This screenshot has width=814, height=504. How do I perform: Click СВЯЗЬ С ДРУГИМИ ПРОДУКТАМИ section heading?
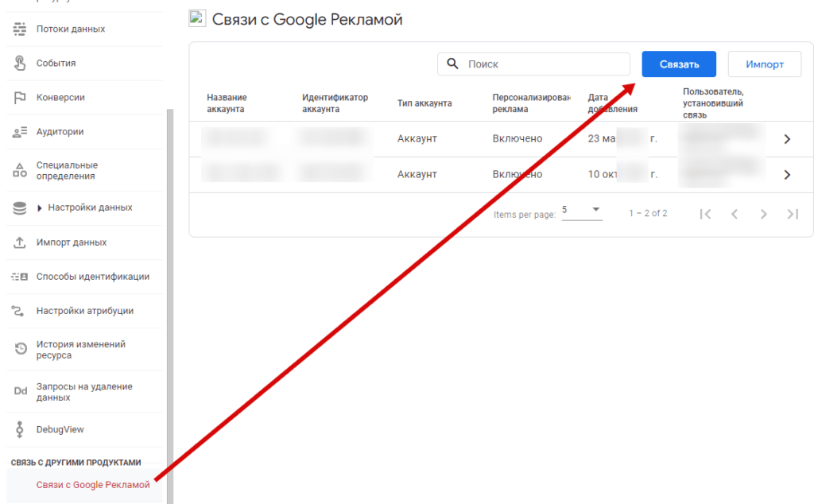tap(76, 463)
